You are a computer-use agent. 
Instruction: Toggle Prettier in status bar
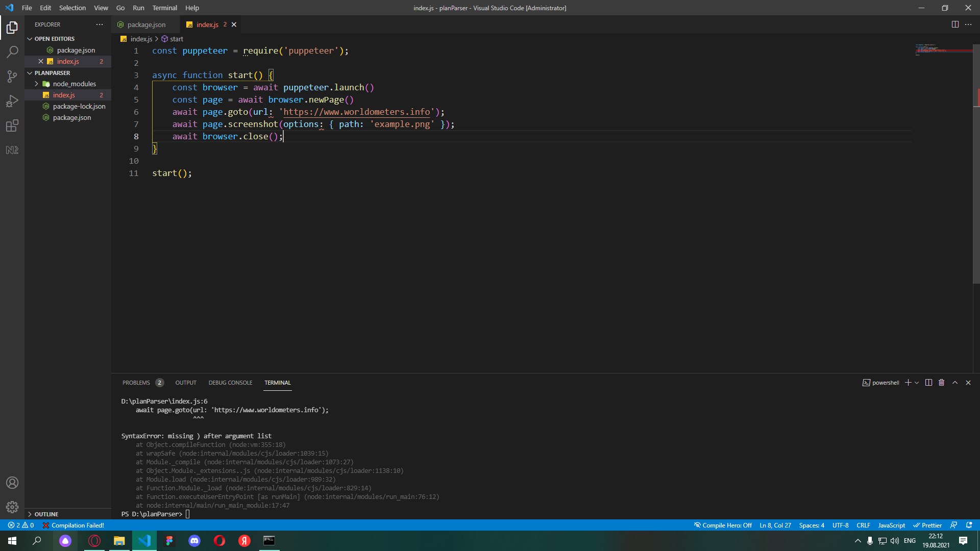coord(927,525)
